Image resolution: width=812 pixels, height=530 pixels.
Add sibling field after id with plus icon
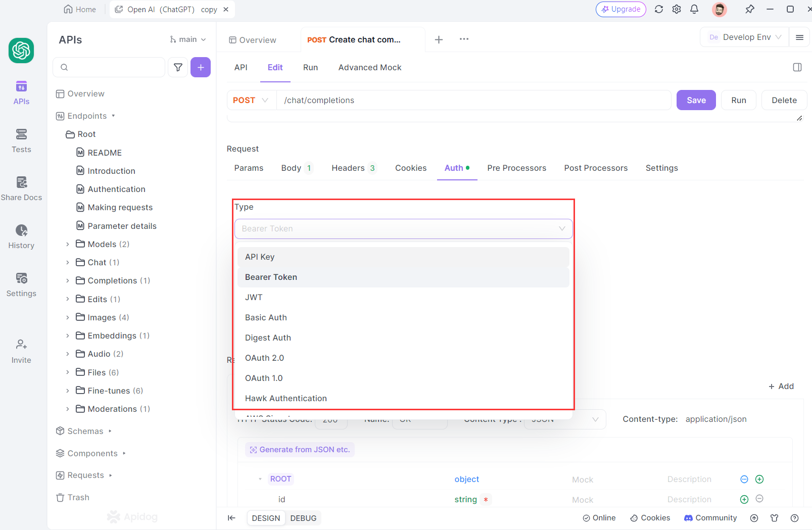point(744,499)
